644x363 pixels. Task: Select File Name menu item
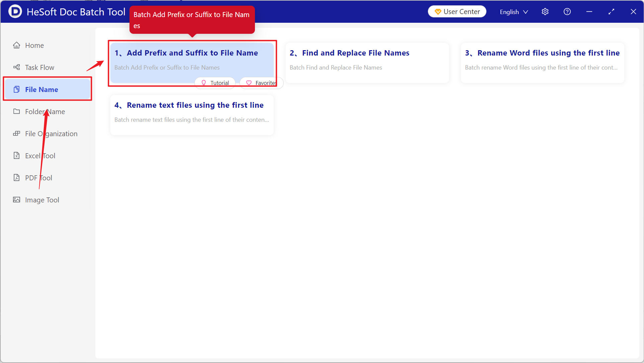(47, 89)
